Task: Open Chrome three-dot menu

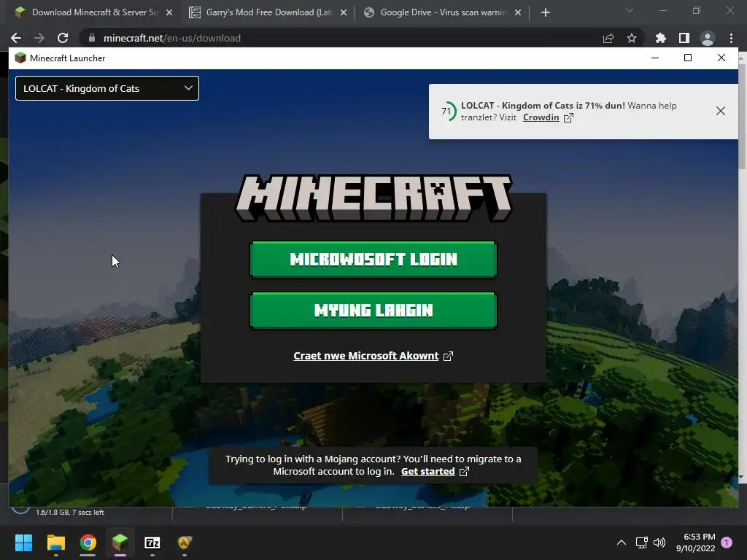Action: click(x=731, y=38)
